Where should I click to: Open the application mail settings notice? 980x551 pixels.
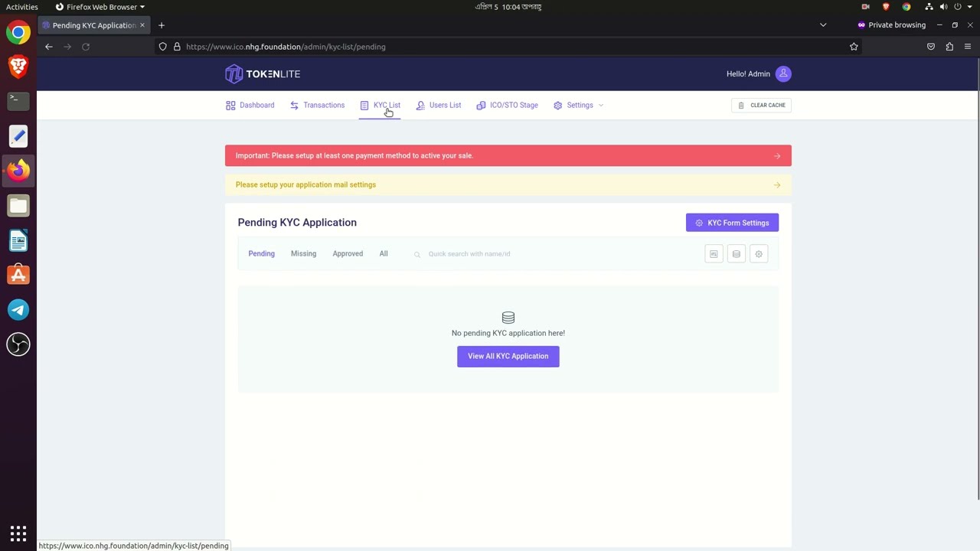point(508,184)
